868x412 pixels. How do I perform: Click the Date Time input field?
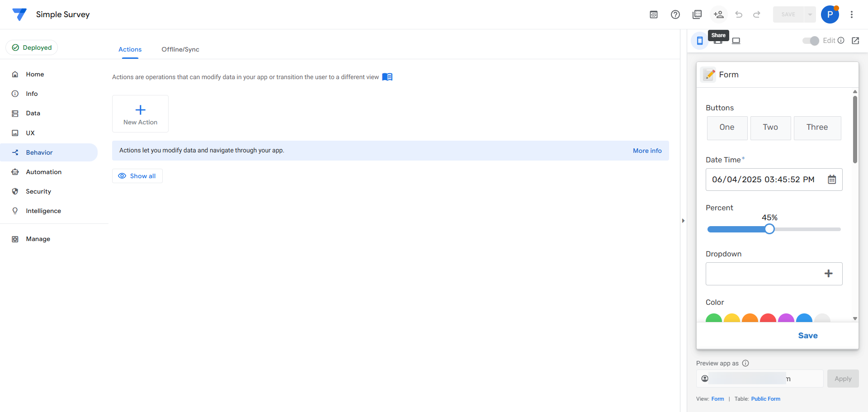(774, 180)
